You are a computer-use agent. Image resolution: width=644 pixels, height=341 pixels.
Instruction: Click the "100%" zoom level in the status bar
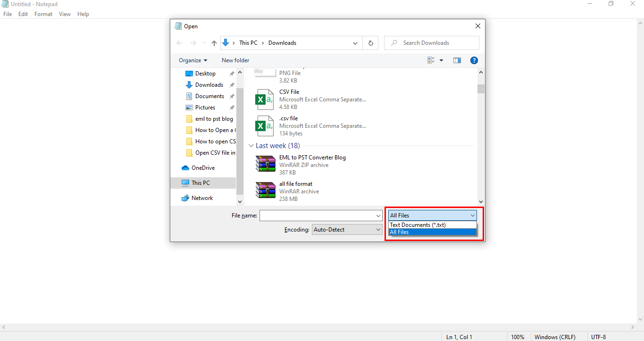coord(518,337)
